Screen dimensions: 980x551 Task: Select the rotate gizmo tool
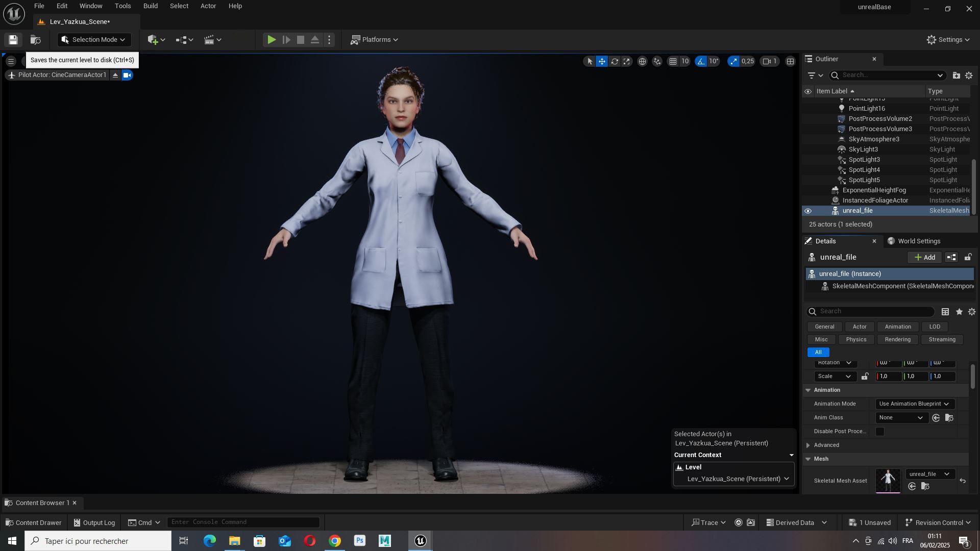(615, 61)
